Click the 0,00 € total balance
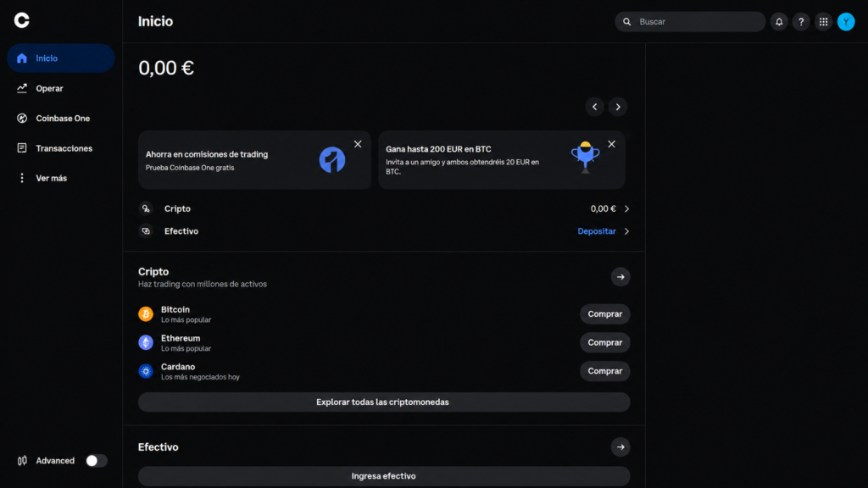The height and width of the screenshot is (488, 868). (166, 68)
